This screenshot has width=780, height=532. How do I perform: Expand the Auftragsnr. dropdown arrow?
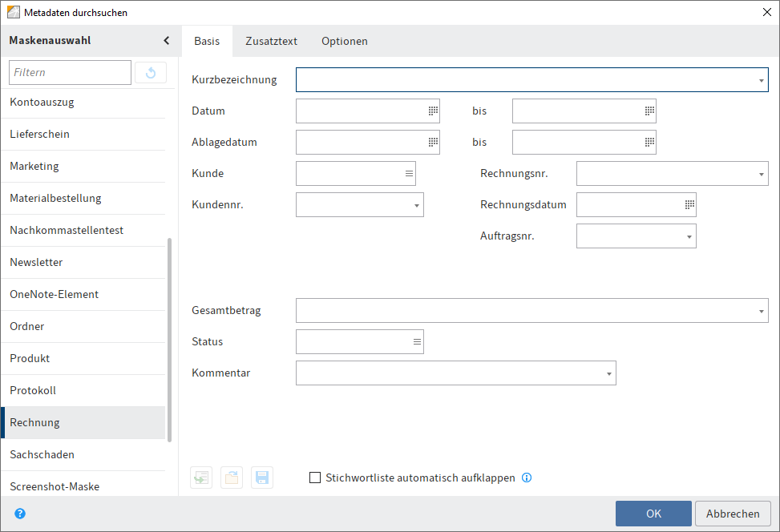(689, 236)
